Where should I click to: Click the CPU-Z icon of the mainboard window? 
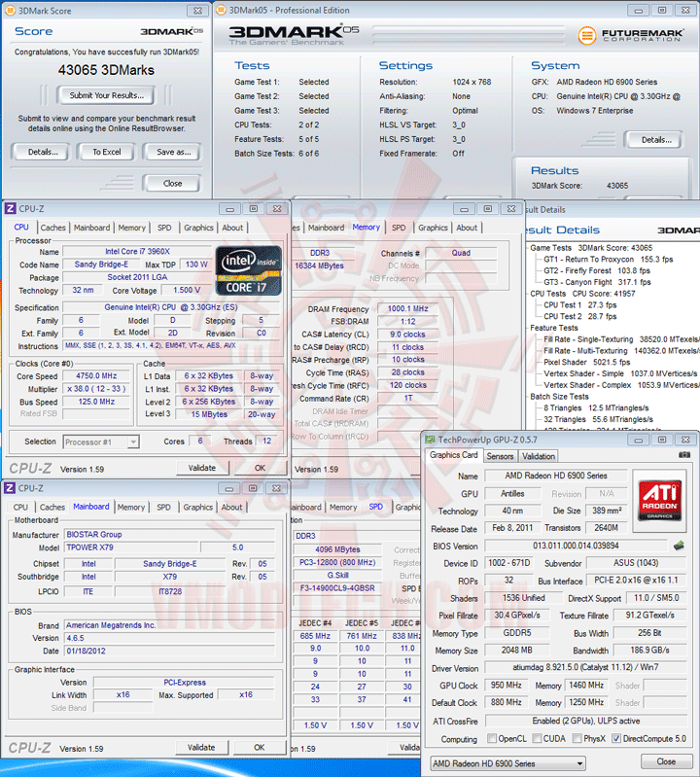click(x=10, y=488)
